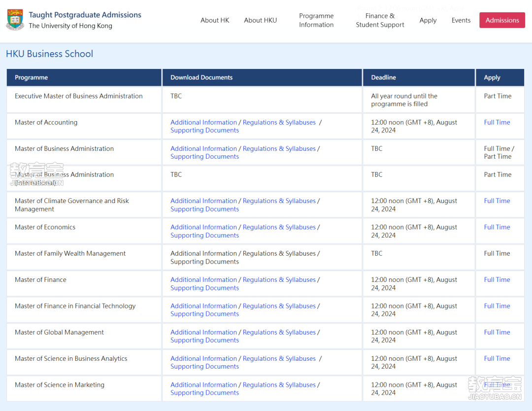Open Supporting Documents for Finance in Financial Technology
Image resolution: width=532 pixels, height=411 pixels.
pyautogui.click(x=204, y=314)
